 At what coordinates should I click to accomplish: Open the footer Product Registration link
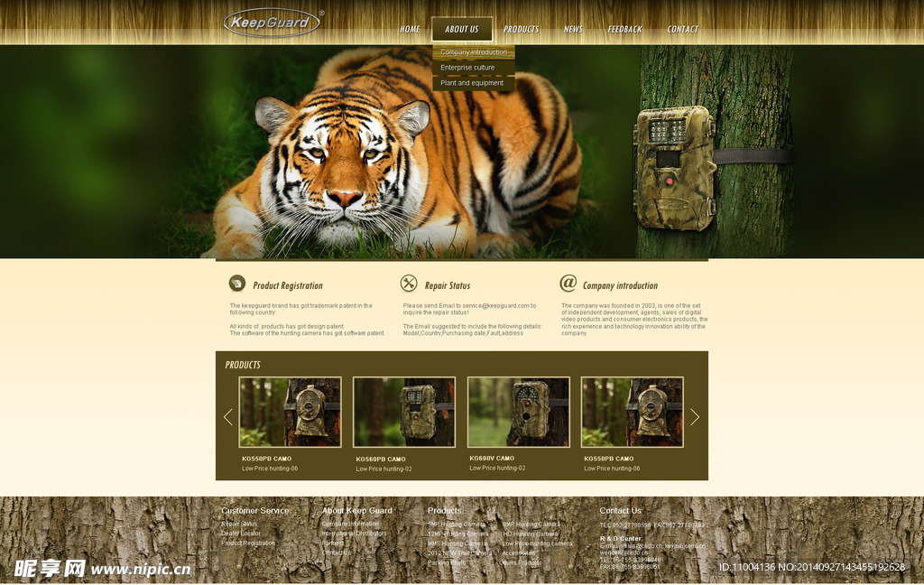248,543
